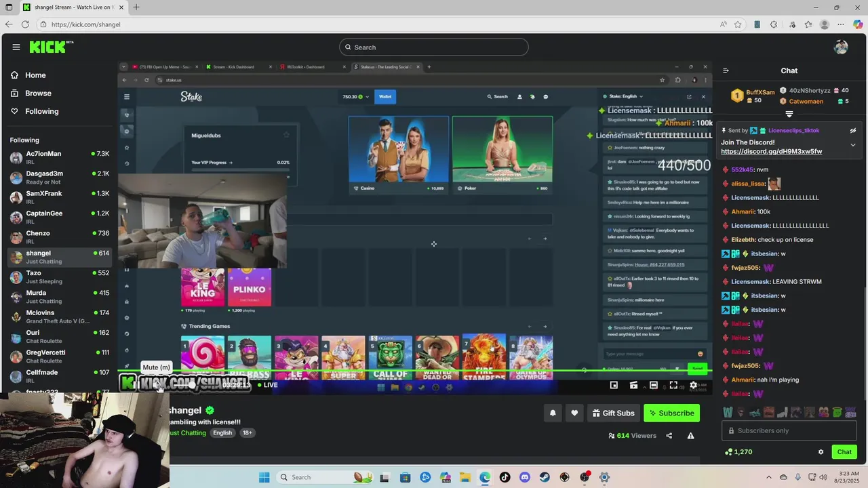The height and width of the screenshot is (488, 868).
Task: Open SamXFrank channel
Action: (x=59, y=197)
